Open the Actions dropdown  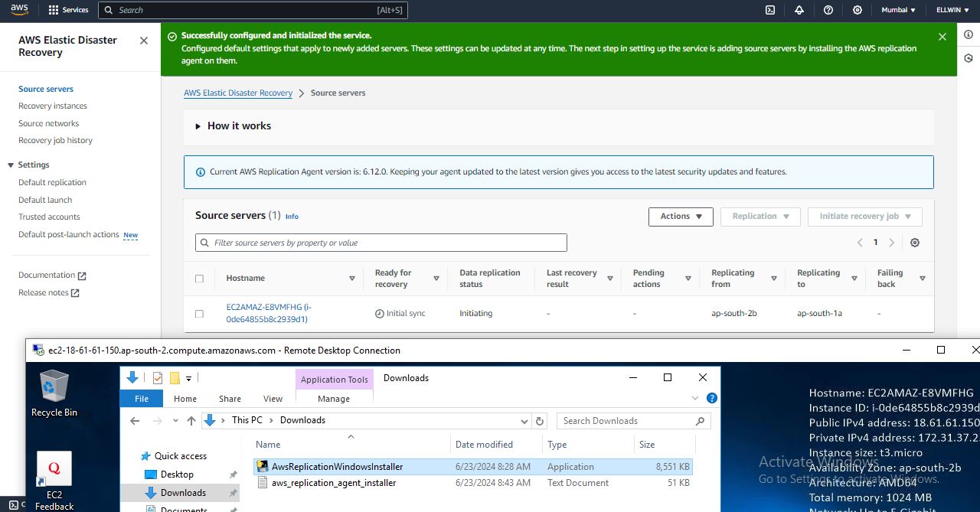coord(681,217)
